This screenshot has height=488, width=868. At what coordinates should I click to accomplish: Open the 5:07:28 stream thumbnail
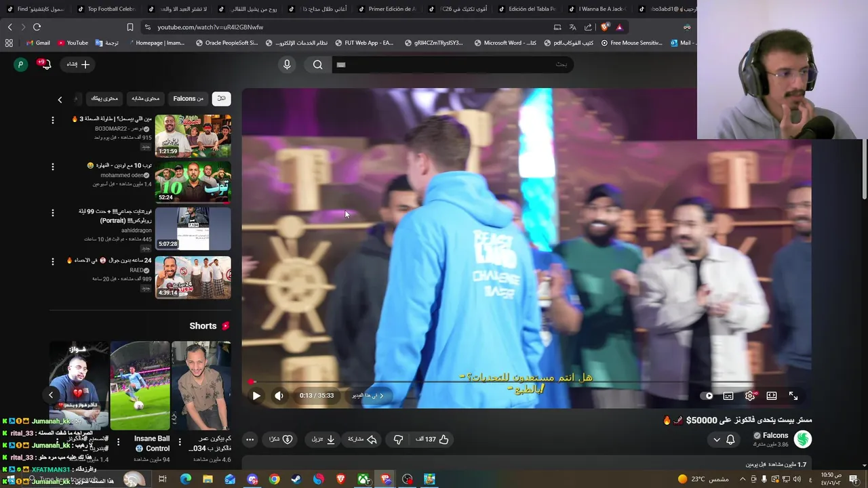pos(193,228)
